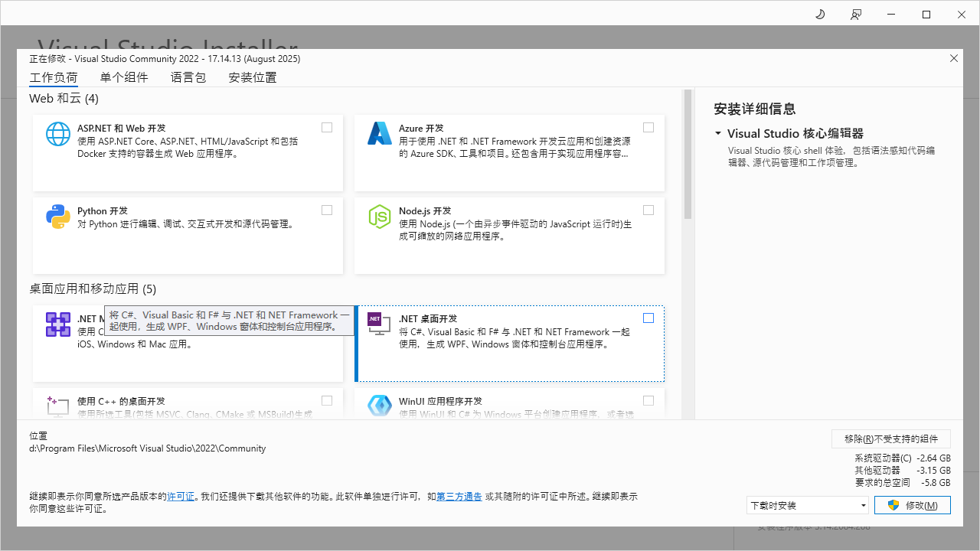Click the 安装详细信息 heading
This screenshot has width=980, height=551.
click(x=755, y=109)
